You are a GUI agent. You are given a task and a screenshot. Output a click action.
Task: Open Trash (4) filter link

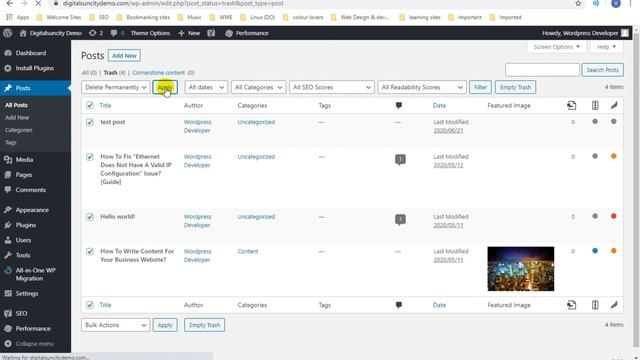114,73
